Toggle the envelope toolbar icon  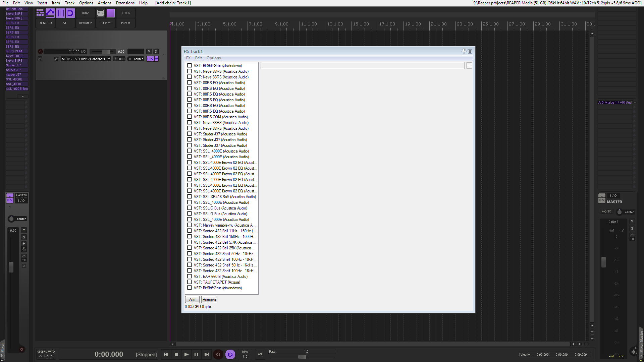click(x=50, y=13)
